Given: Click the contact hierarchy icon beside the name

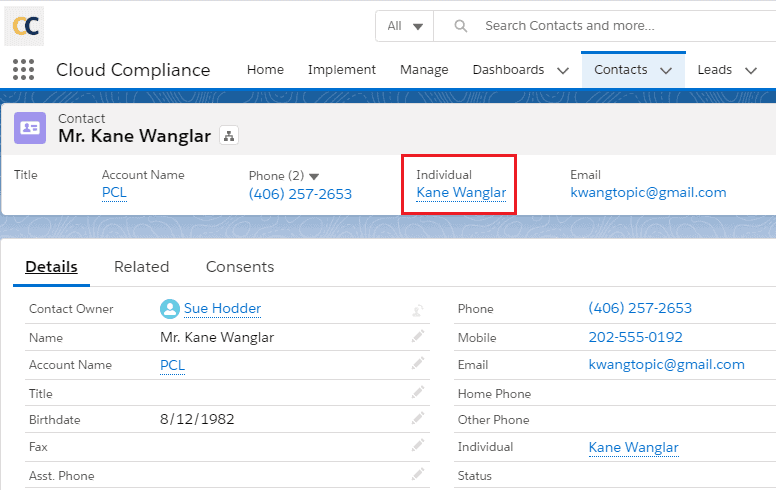Looking at the screenshot, I should pos(228,136).
